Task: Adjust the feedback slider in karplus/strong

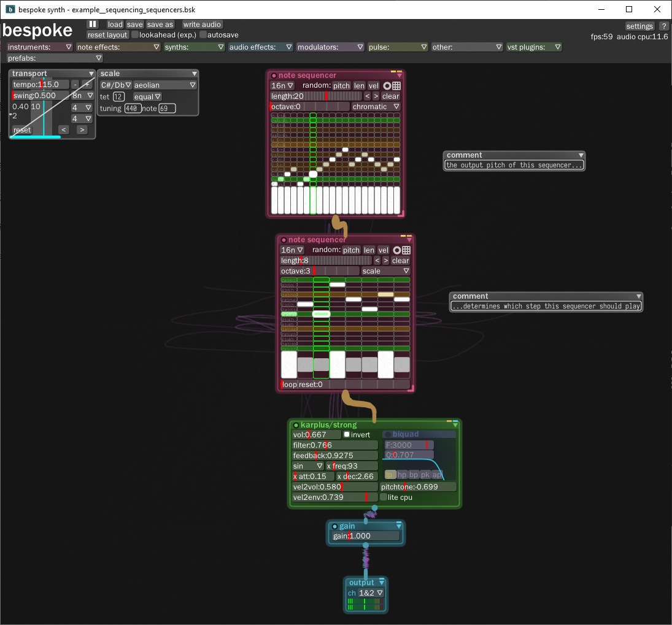Action: pyautogui.click(x=335, y=456)
